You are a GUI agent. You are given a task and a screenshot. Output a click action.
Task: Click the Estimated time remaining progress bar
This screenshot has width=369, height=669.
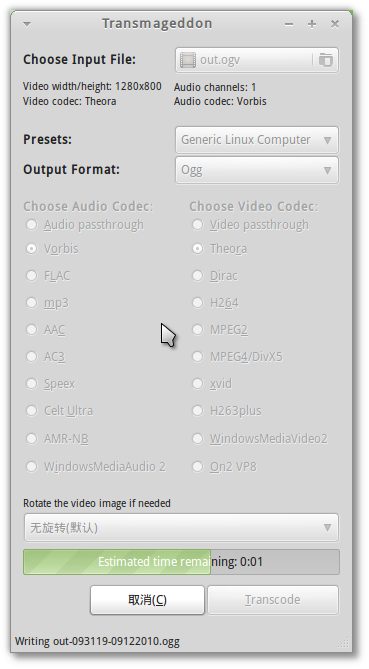[181, 561]
